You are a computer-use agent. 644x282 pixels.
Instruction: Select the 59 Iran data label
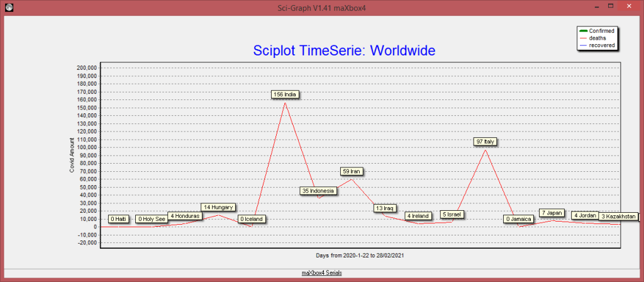point(351,171)
